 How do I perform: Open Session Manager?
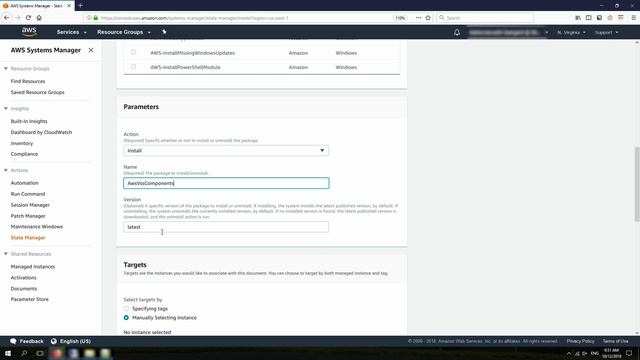tap(30, 205)
